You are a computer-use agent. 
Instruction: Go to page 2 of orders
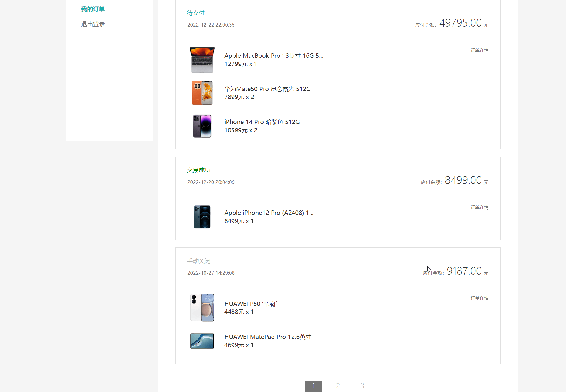click(338, 386)
